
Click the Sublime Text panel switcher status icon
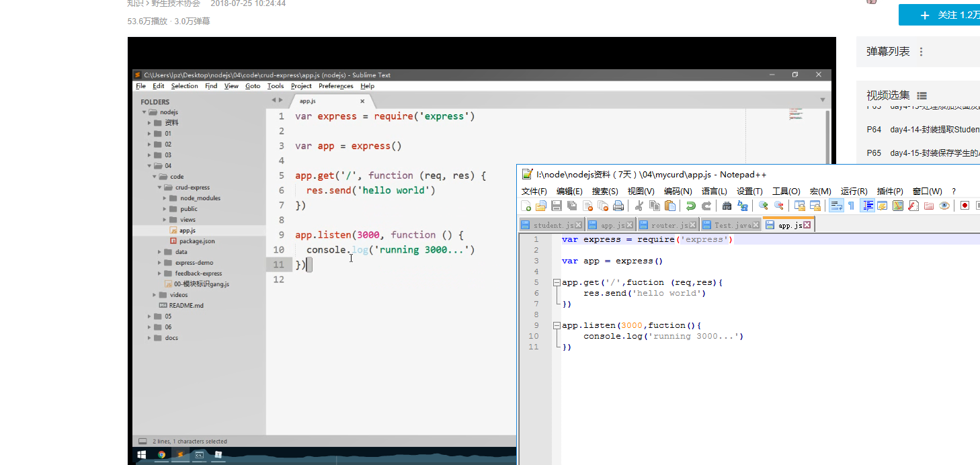pyautogui.click(x=142, y=441)
